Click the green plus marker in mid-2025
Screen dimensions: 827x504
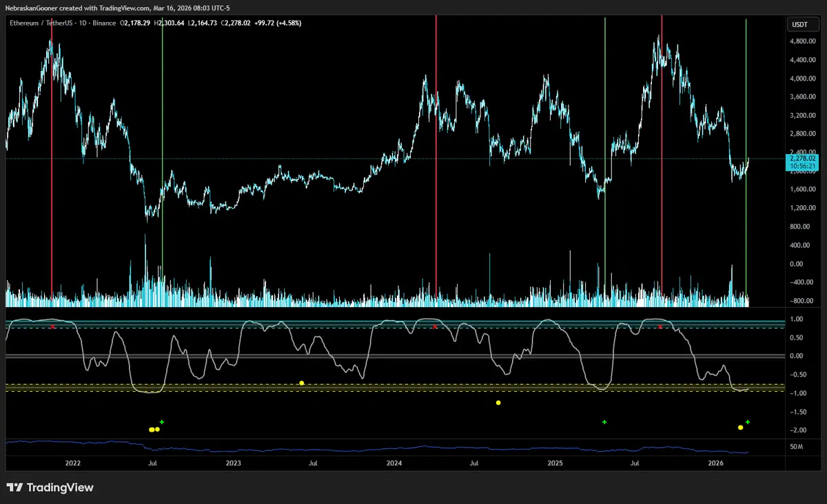pos(604,421)
